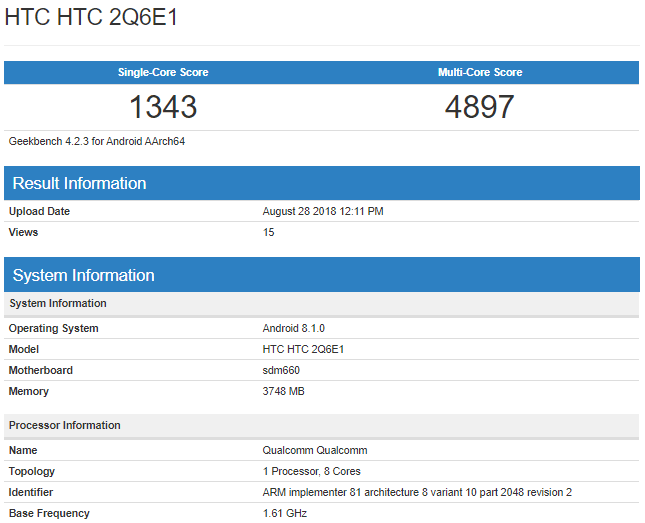
Task: Select the ARM implementer identifier text
Action: click(x=416, y=492)
